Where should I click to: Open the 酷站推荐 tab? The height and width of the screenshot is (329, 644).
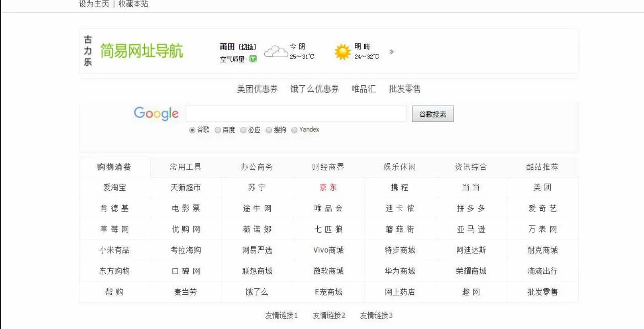click(x=542, y=167)
